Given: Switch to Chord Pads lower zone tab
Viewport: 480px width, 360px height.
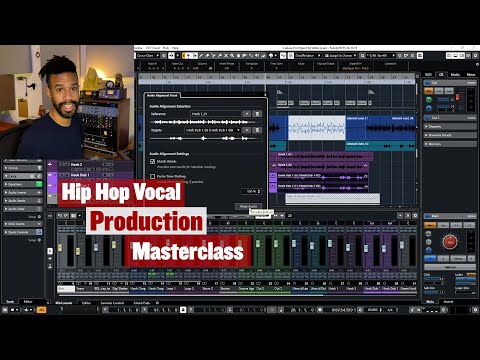Looking at the screenshot, I should click(142, 303).
